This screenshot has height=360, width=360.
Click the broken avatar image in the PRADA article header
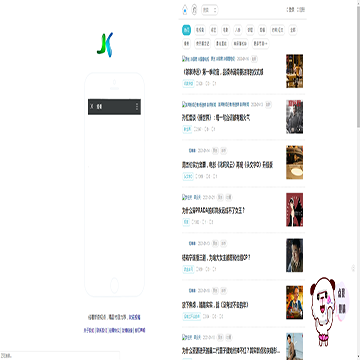click(187, 197)
